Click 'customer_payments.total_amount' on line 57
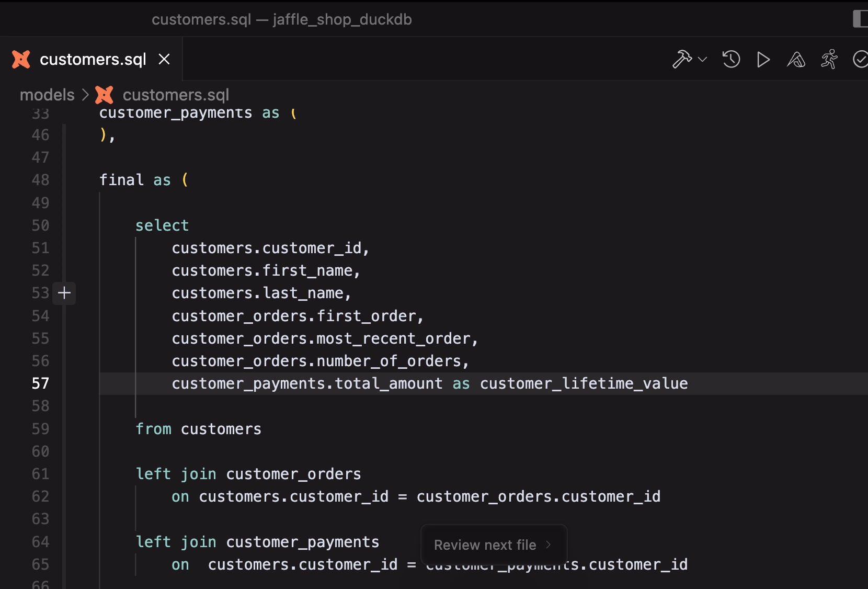This screenshot has width=868, height=589. coord(307,383)
